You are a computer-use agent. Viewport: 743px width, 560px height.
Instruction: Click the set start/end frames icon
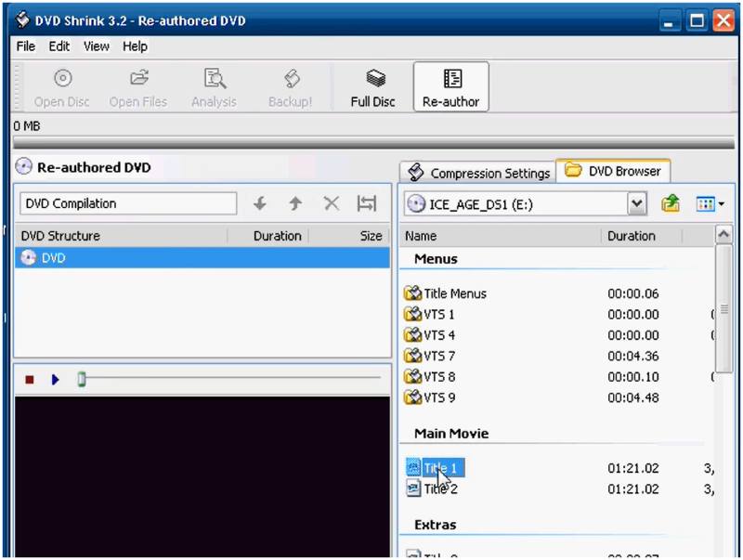(367, 203)
